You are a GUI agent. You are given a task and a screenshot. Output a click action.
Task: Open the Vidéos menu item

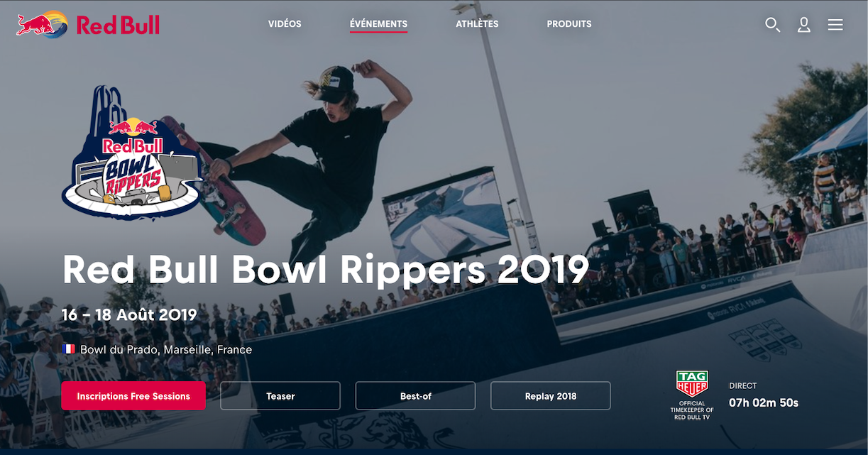coord(285,24)
